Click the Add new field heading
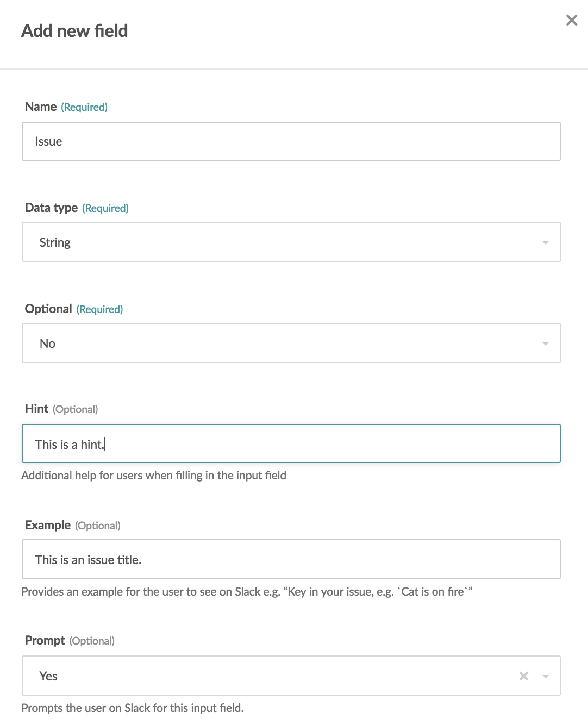This screenshot has height=725, width=588. pyautogui.click(x=74, y=31)
